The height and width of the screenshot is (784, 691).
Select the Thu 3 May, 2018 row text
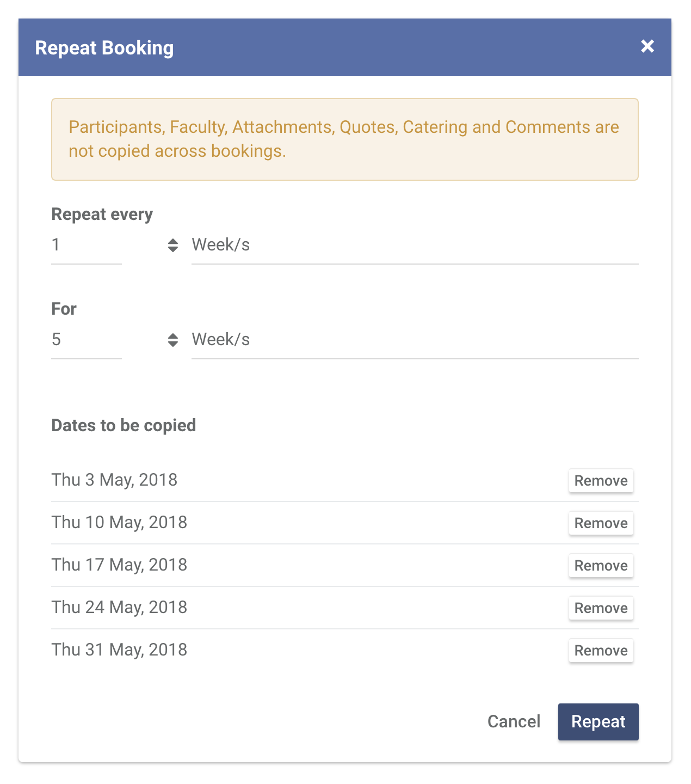(x=114, y=480)
